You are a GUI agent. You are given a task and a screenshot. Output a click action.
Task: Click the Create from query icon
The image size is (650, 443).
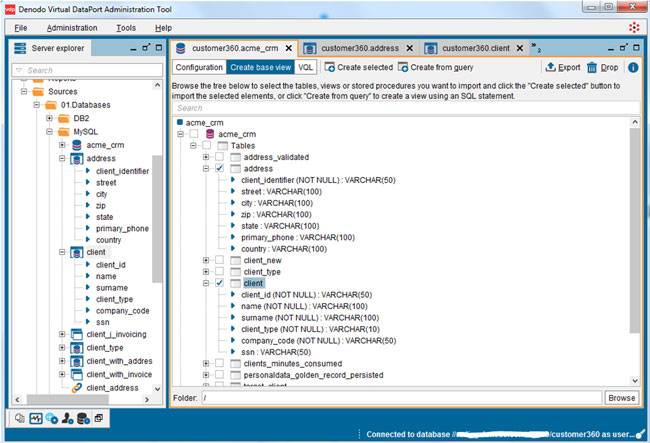[x=403, y=67]
